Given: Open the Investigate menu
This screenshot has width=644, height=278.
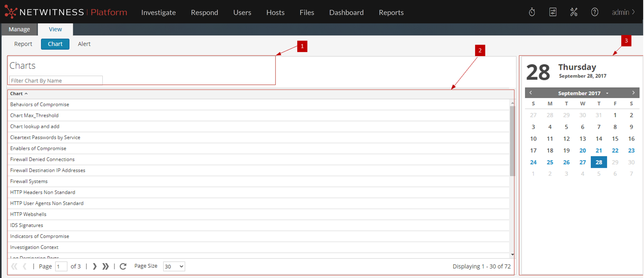Looking at the screenshot, I should [158, 12].
